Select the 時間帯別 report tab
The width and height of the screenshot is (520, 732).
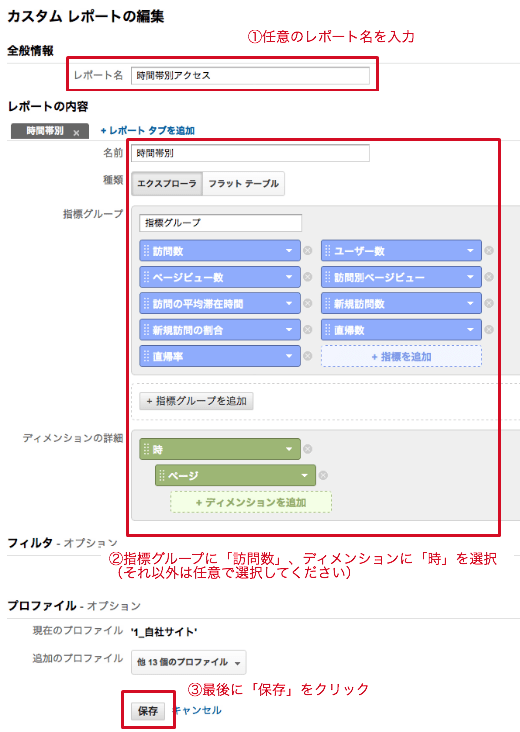pyautogui.click(x=45, y=131)
